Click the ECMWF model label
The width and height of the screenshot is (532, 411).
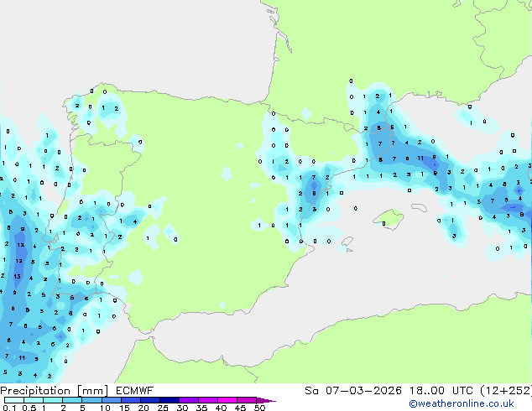[x=135, y=390]
